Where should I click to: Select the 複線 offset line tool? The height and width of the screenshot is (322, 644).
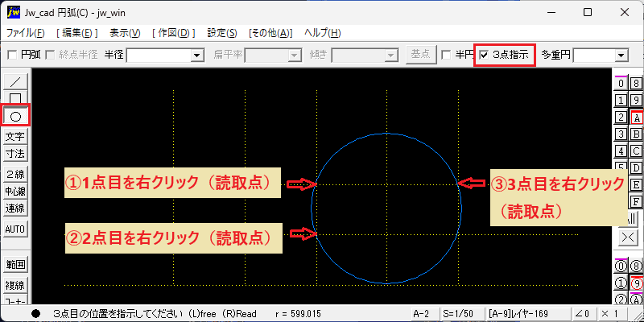coord(15,285)
